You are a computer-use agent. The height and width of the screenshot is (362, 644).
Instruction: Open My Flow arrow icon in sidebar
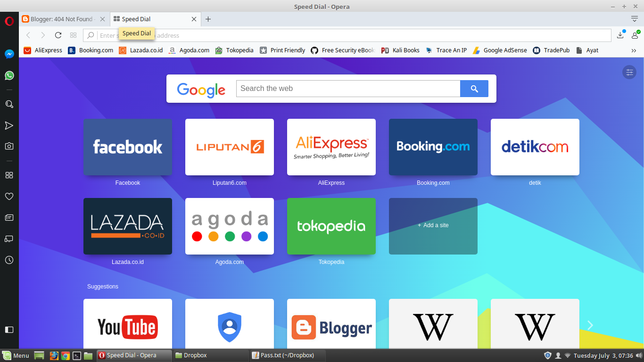click(x=9, y=125)
